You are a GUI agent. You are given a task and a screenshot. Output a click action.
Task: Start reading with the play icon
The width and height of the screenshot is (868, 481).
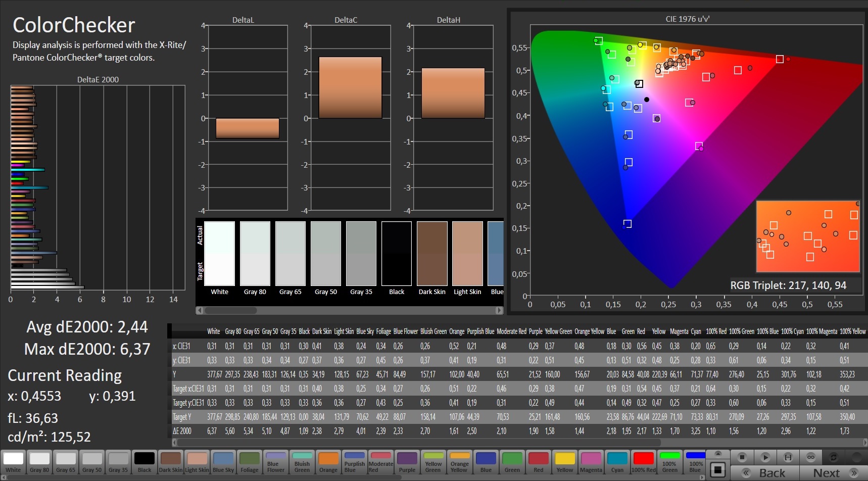pos(765,457)
